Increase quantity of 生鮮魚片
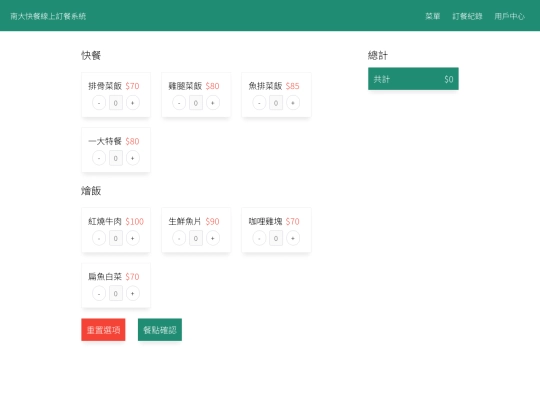Viewport: 540px width, 405px height. coord(213,238)
